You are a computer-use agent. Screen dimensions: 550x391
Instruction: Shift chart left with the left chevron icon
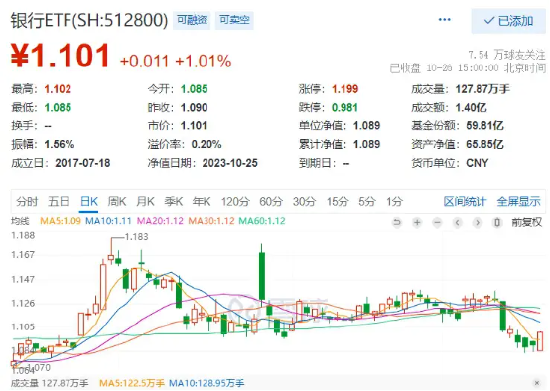457,222
